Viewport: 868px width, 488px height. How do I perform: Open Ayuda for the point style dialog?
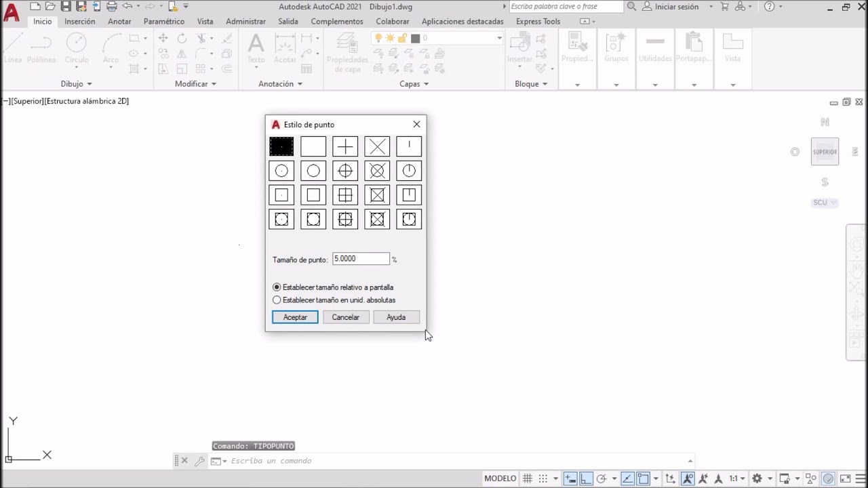(x=396, y=317)
